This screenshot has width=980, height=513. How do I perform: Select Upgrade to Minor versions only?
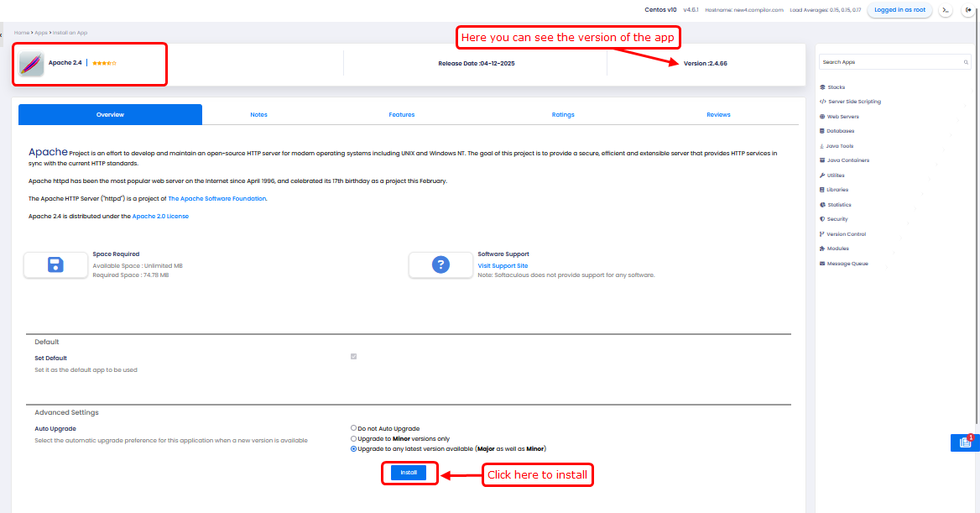click(x=353, y=438)
